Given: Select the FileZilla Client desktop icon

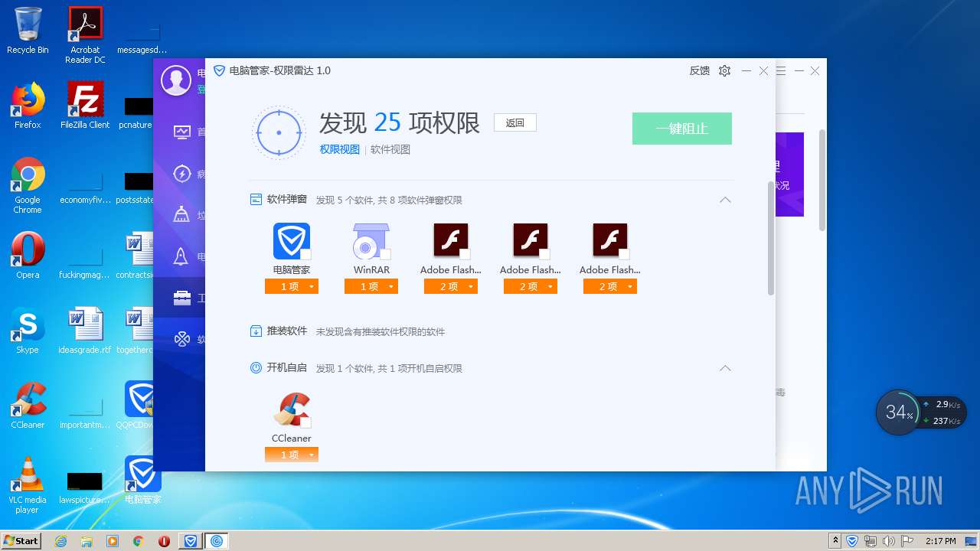Looking at the screenshot, I should point(85,106).
